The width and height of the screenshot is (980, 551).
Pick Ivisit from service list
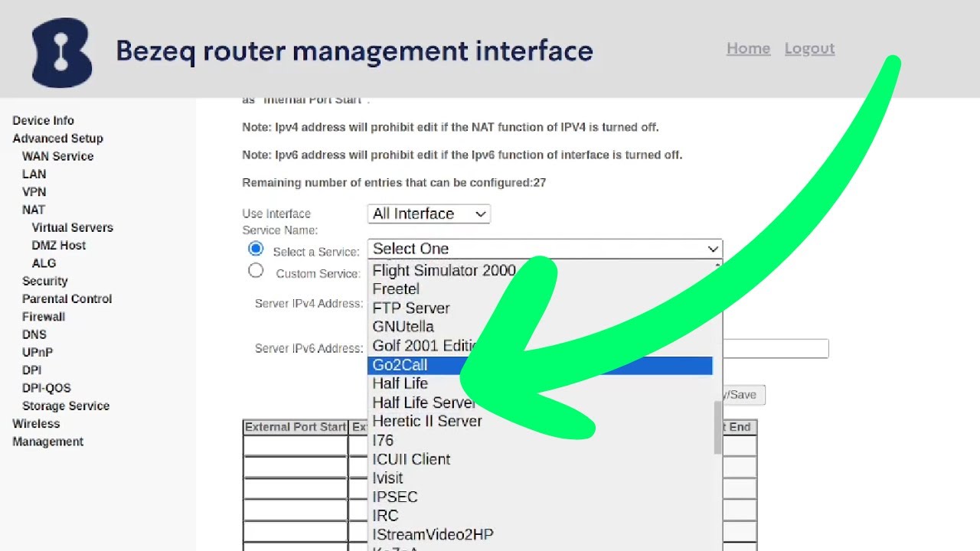click(541, 478)
